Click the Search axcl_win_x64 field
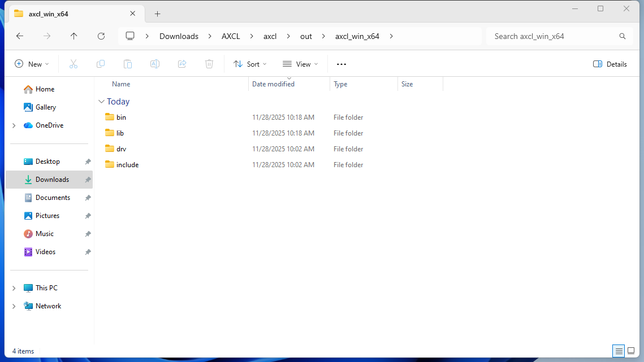The height and width of the screenshot is (362, 644). tap(554, 36)
